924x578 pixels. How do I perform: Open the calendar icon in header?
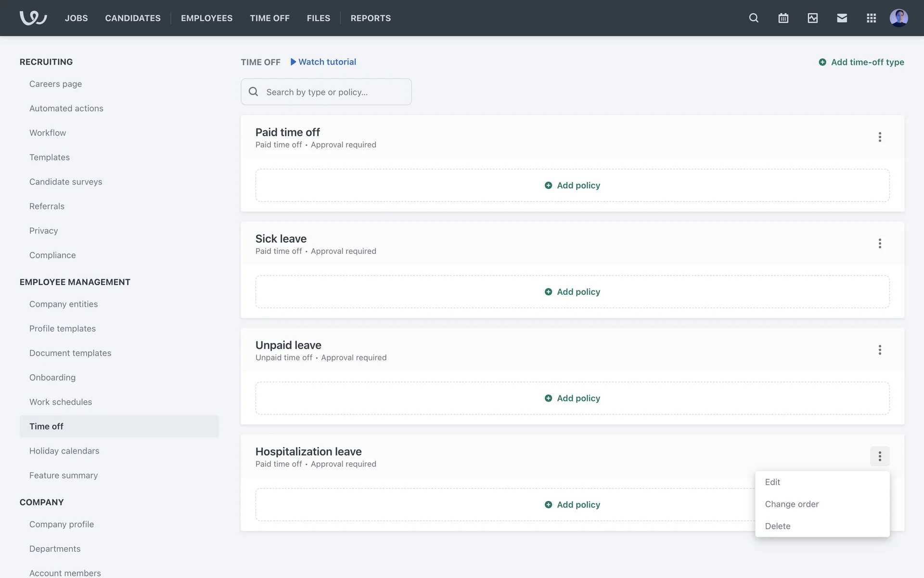[x=783, y=18]
